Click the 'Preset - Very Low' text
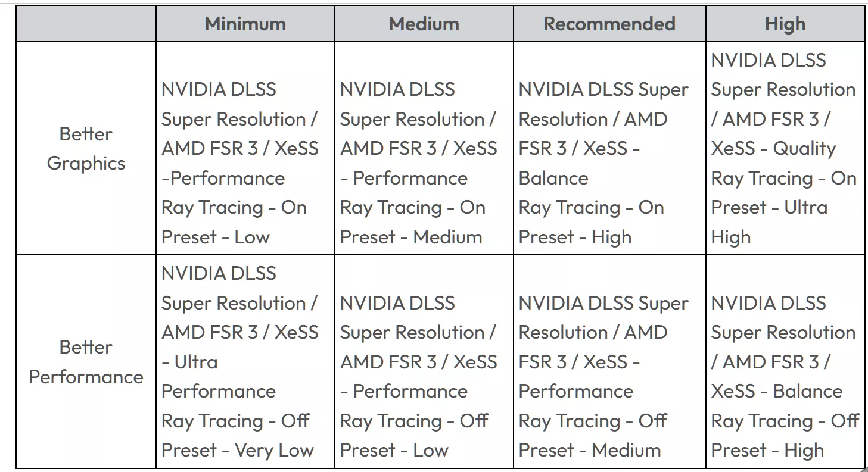Viewport: 868px width, 472px height. [237, 451]
